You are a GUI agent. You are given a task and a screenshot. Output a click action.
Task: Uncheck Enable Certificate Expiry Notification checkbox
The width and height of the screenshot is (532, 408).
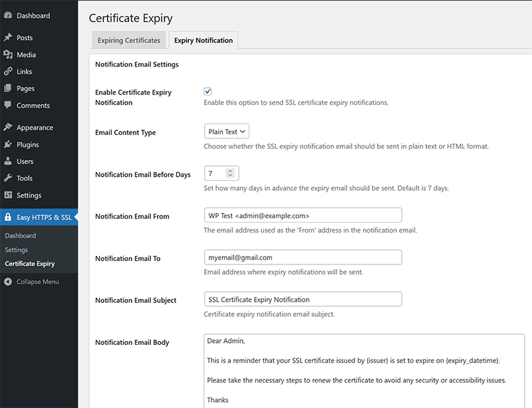pos(208,91)
